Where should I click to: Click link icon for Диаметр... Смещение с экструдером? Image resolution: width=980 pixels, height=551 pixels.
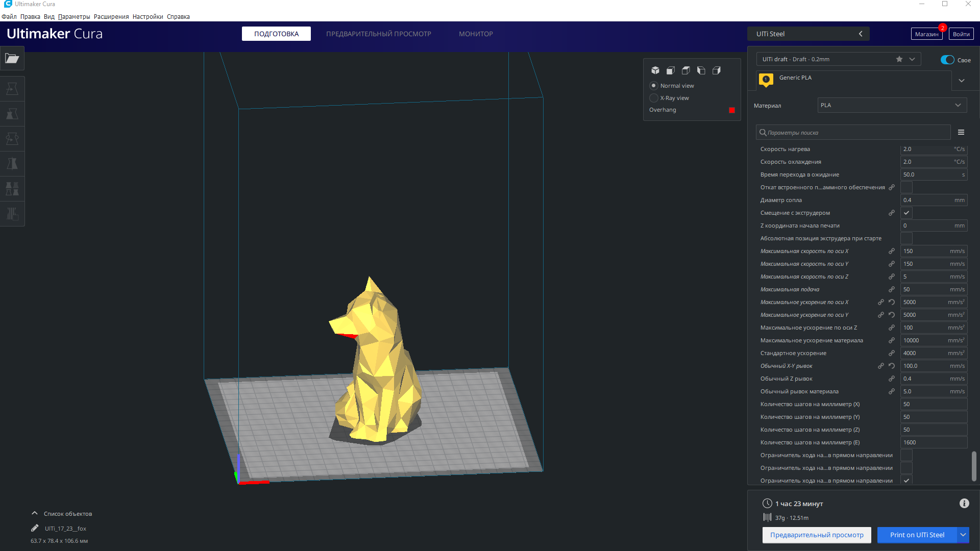click(x=892, y=213)
